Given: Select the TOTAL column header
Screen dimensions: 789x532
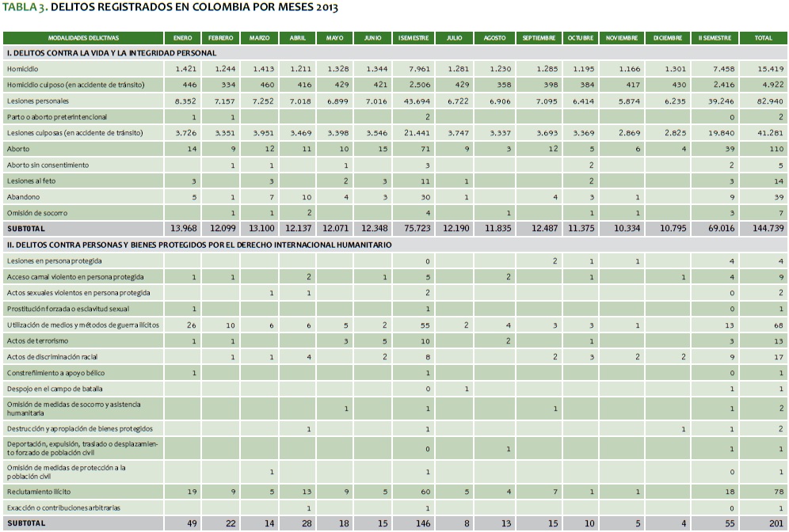Looking at the screenshot, I should pos(764,38).
